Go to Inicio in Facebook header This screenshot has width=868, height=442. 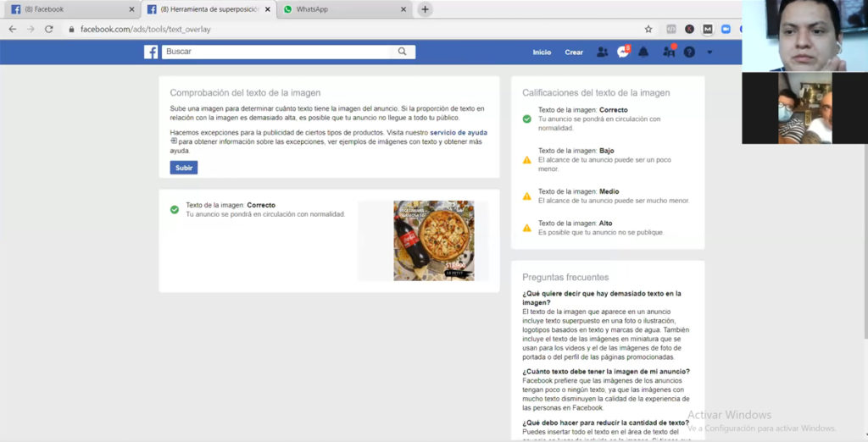(x=542, y=52)
